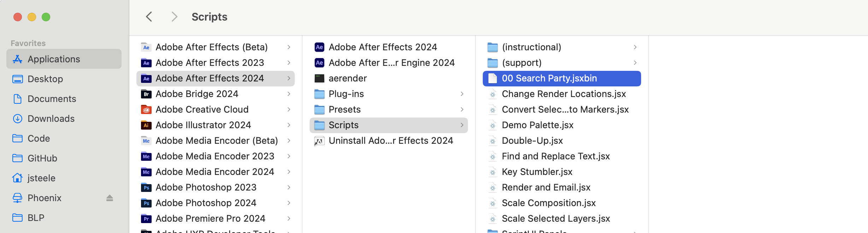Select Documents in the sidebar
Image resolution: width=868 pixels, height=233 pixels.
click(x=52, y=99)
